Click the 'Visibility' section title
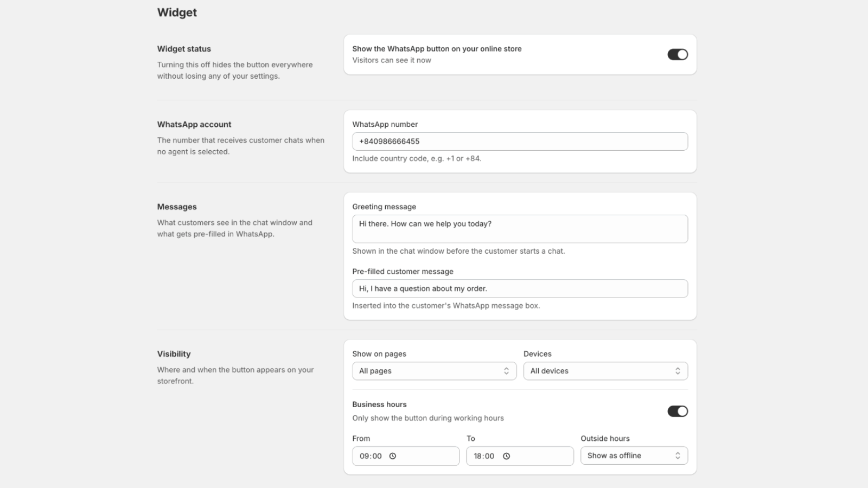The image size is (868, 488). point(174,354)
